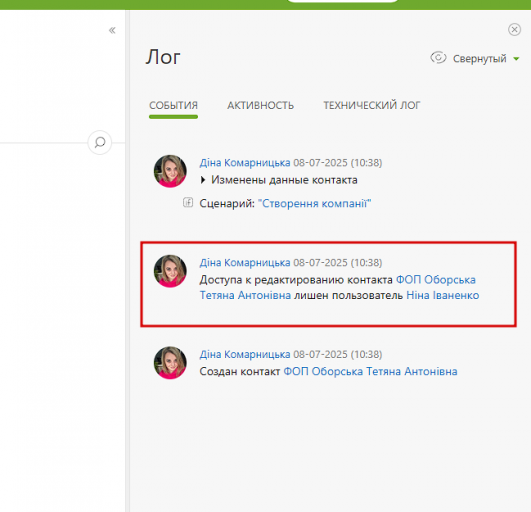Collapse the left panel with double chevron
This screenshot has height=512, width=531.
(x=112, y=30)
